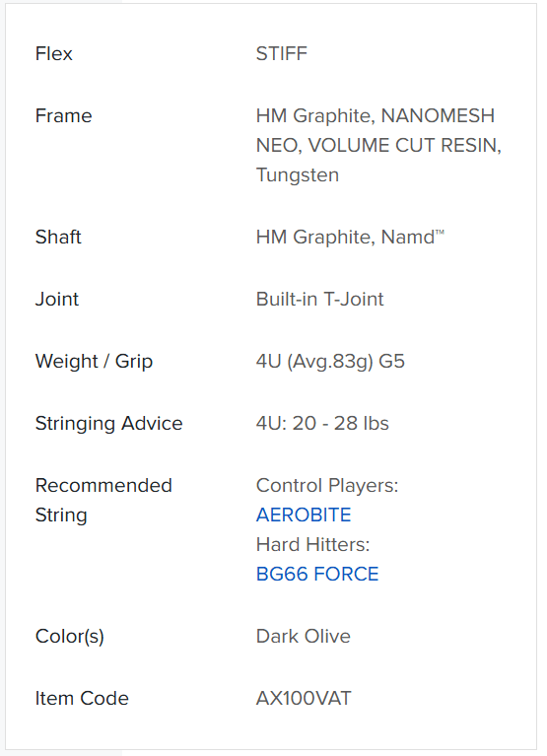
Task: Select the 4U (Avg.83g) G5 value
Action: tap(330, 361)
